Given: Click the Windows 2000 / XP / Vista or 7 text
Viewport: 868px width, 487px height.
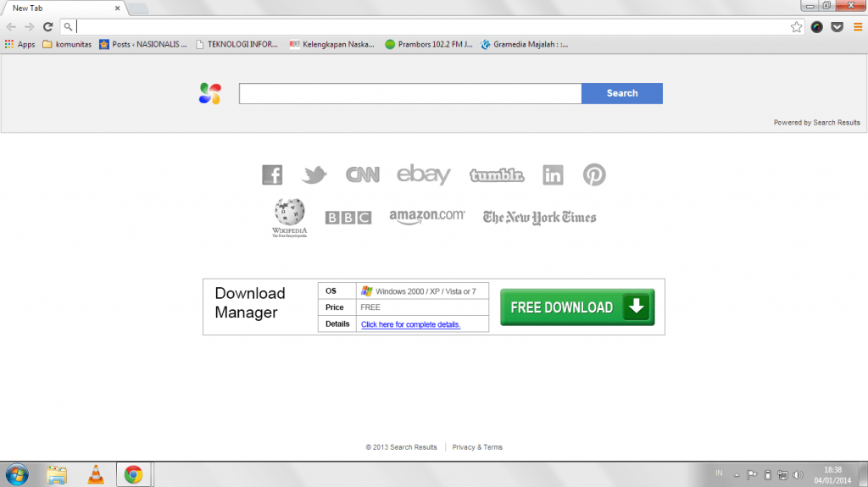Looking at the screenshot, I should point(426,291).
